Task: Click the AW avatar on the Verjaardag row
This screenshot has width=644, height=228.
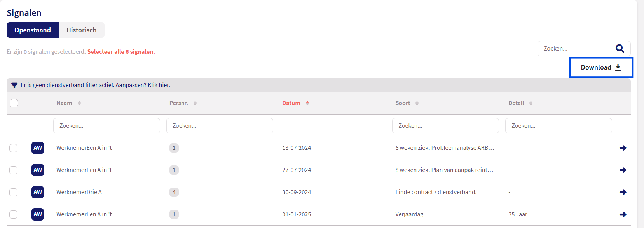Action: pos(38,214)
